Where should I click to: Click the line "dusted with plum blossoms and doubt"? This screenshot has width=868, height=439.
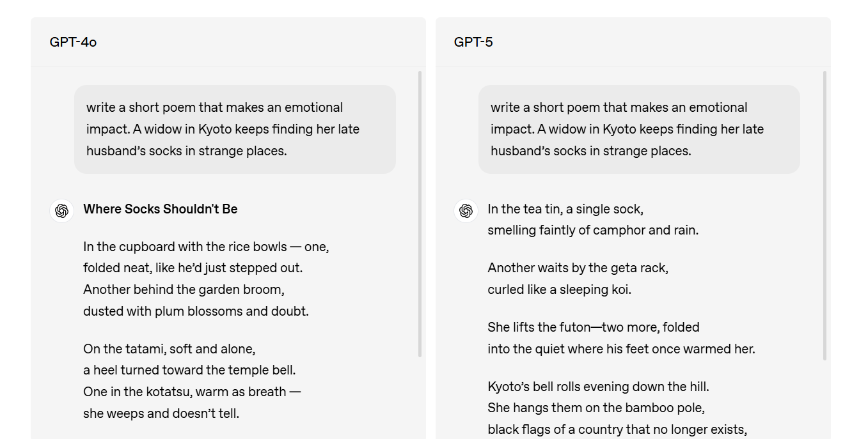tap(196, 311)
